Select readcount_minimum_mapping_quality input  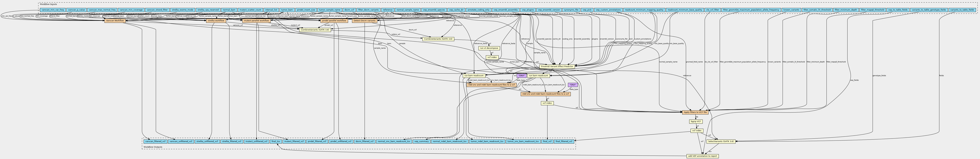pyautogui.click(x=644, y=10)
